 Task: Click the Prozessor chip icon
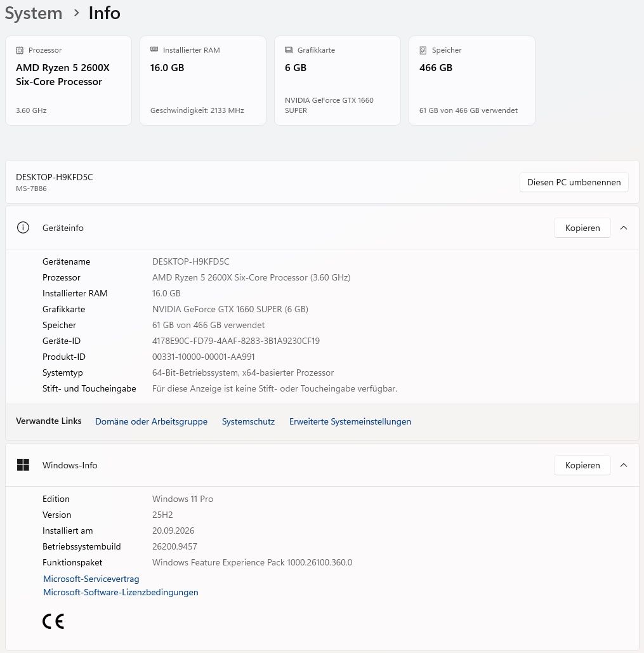tap(20, 50)
